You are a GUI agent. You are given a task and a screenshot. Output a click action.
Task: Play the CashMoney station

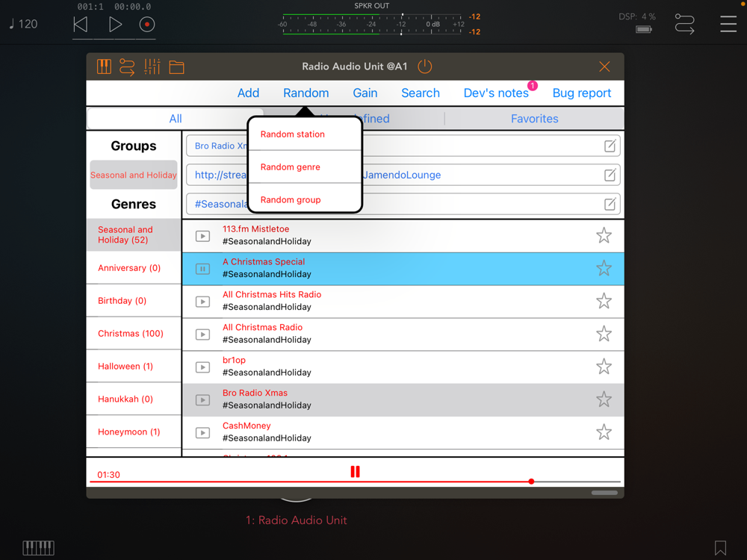click(x=202, y=433)
